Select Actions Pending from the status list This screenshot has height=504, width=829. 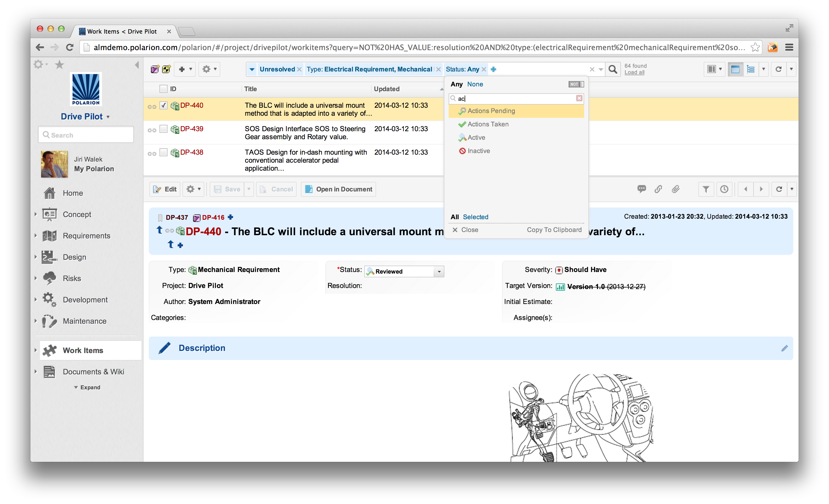491,111
